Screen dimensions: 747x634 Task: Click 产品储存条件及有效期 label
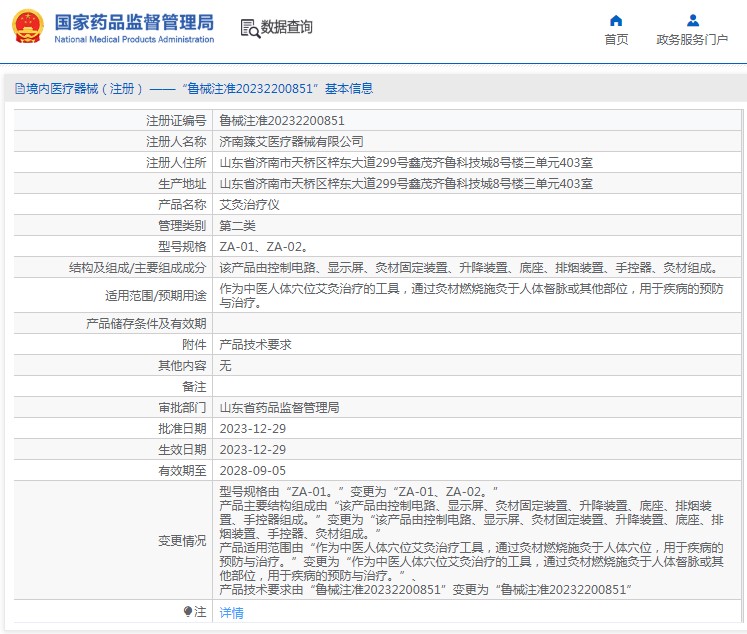click(146, 323)
